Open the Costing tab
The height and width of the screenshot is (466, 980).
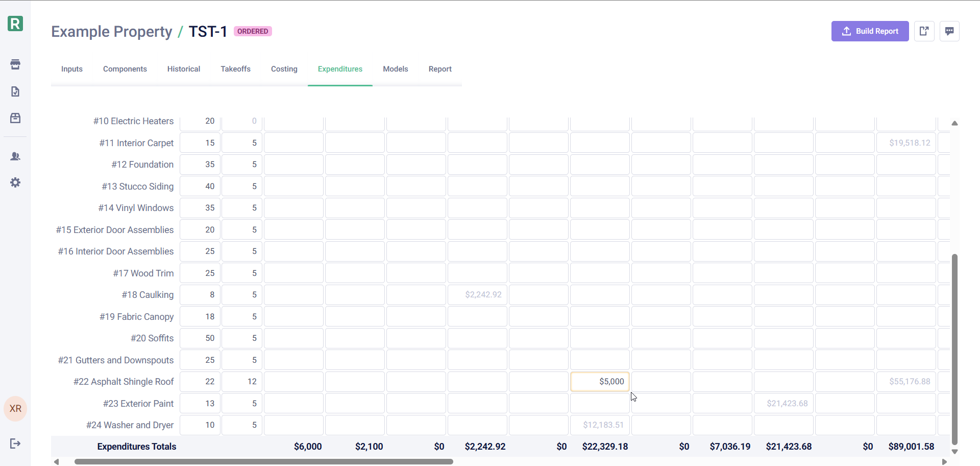(x=284, y=69)
